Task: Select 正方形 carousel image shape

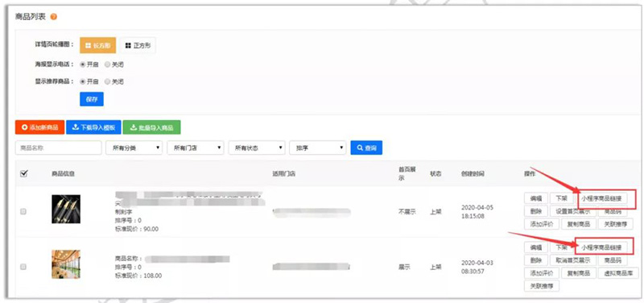Action: pyautogui.click(x=138, y=46)
